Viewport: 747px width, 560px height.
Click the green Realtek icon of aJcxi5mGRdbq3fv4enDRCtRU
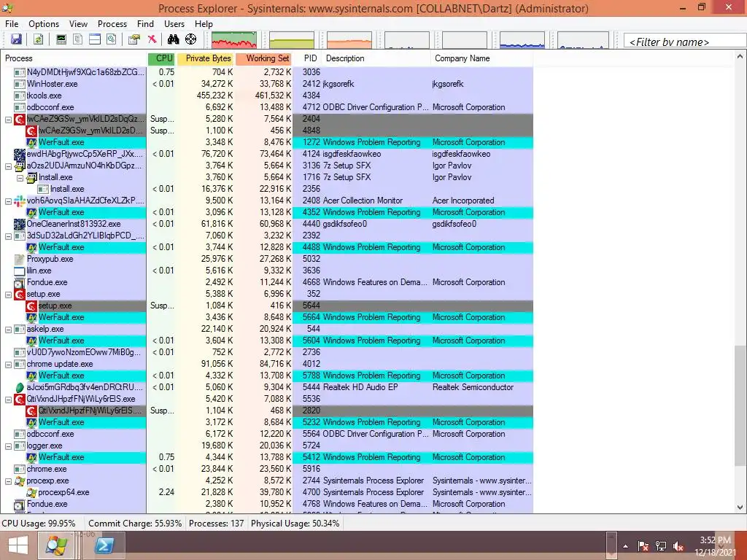click(20, 388)
